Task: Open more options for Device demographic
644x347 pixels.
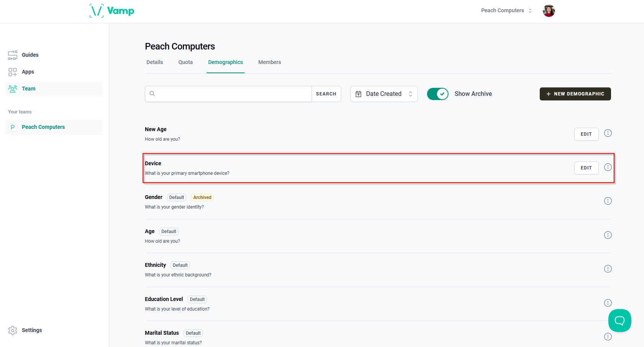Action: [608, 167]
